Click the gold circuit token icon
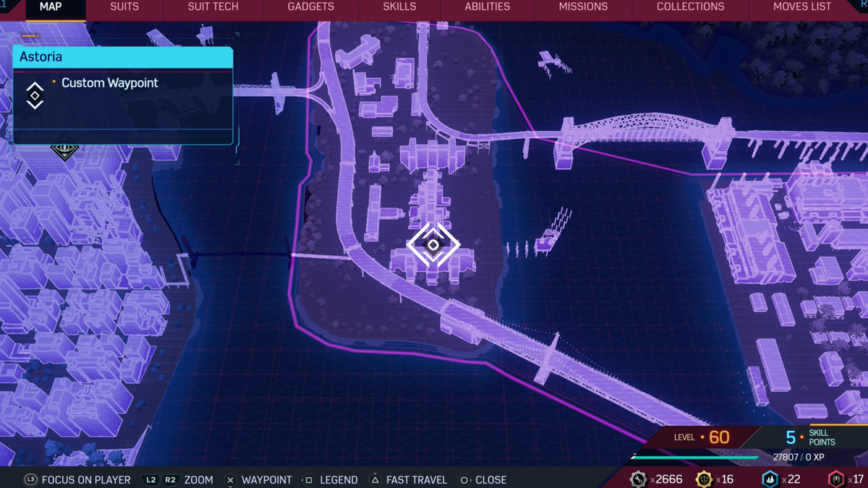Image resolution: width=868 pixels, height=488 pixels. (x=704, y=479)
